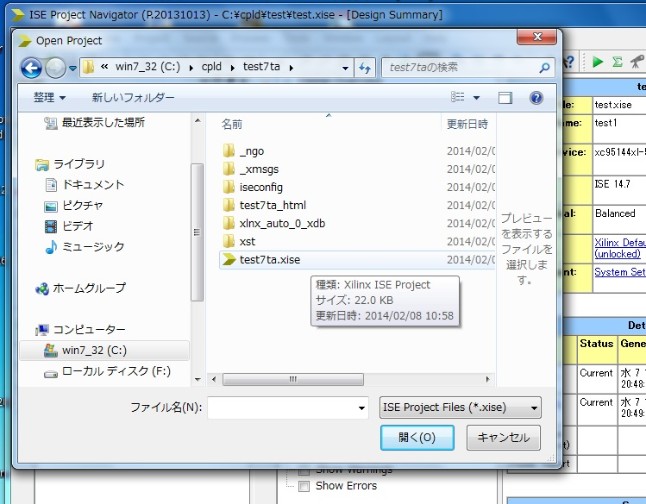Screen dimensions: 646x504
Task: Select コンピューター in navigation pane
Action: (80, 329)
